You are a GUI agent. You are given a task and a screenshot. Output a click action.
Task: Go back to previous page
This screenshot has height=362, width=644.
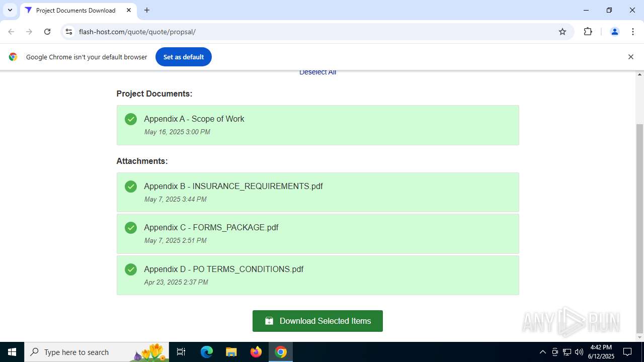[x=11, y=32]
